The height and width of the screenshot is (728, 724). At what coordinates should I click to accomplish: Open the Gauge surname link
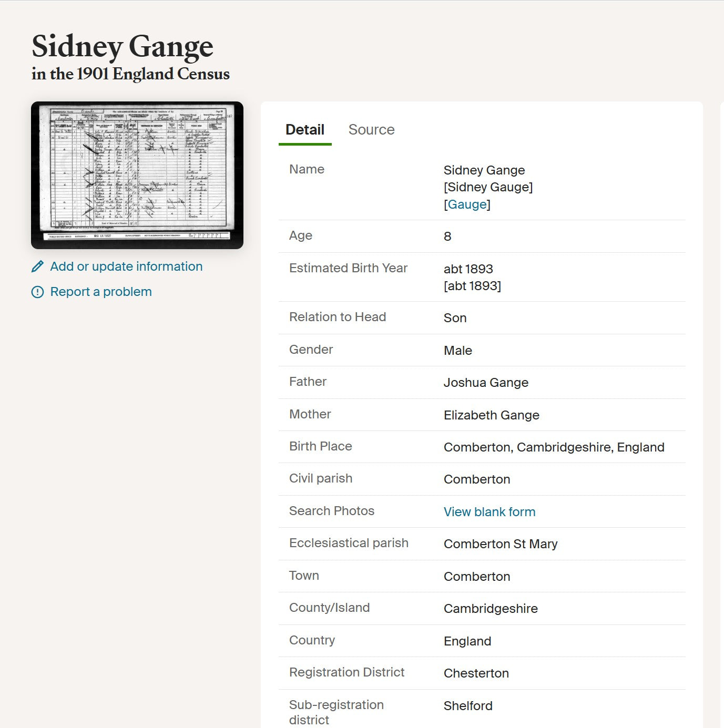pos(467,204)
